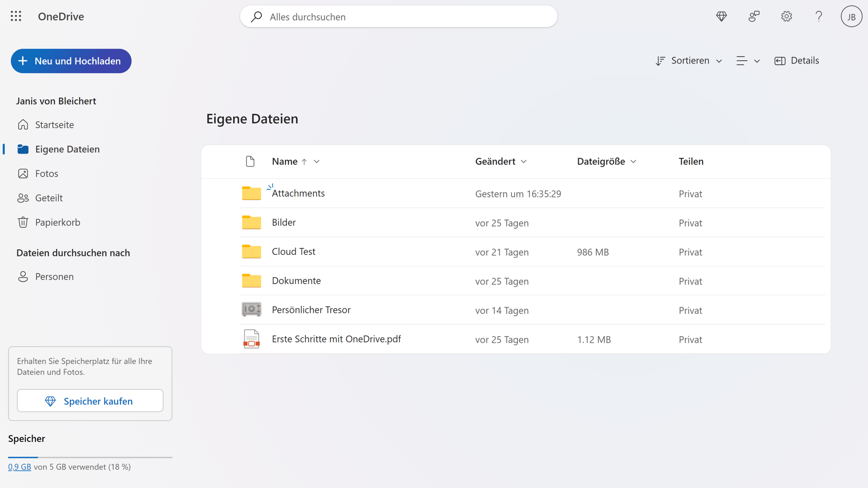Select the Attachments folder row

(x=298, y=193)
